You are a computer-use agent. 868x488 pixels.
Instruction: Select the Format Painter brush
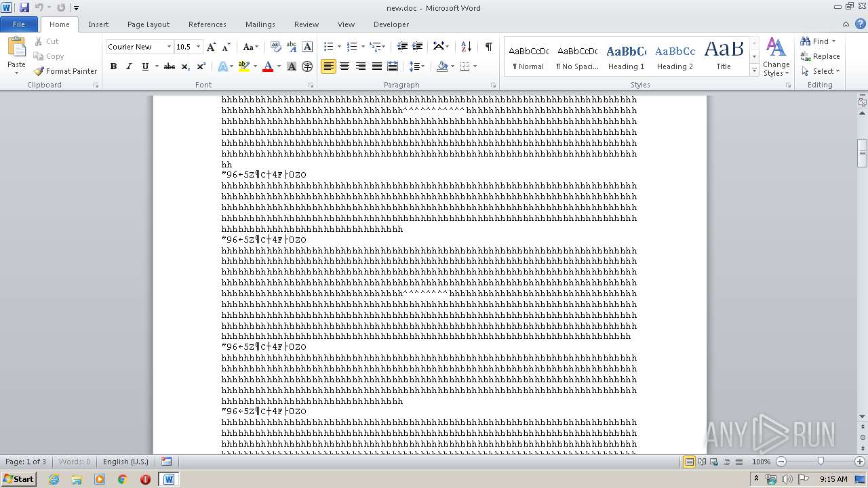click(x=66, y=71)
